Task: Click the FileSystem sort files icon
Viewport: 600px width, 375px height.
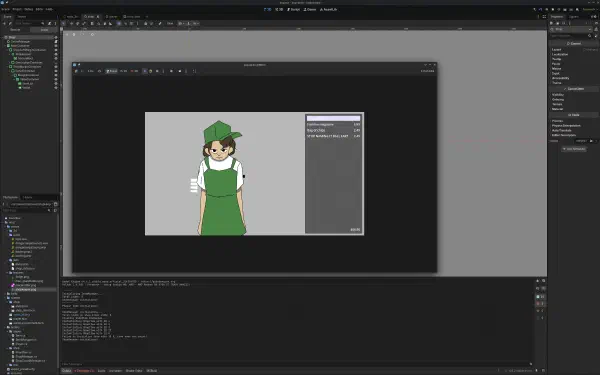Action: pos(55,210)
